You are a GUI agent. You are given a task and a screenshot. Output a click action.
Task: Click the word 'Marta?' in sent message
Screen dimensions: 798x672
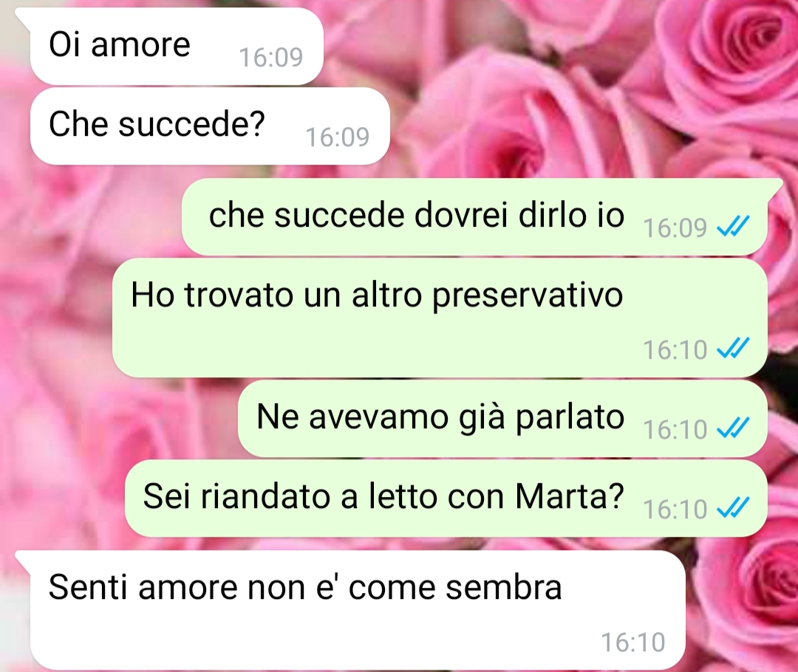[570, 496]
